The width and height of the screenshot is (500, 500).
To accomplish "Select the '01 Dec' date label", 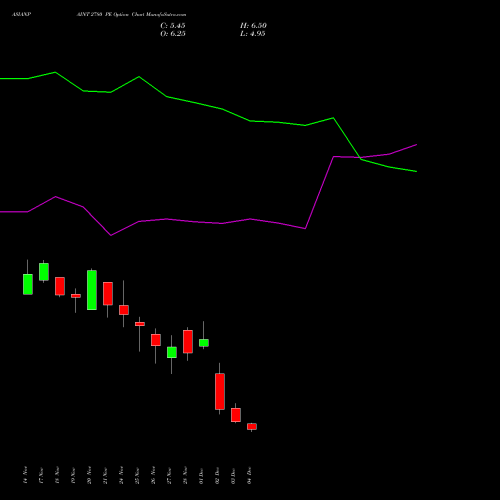I will (x=201, y=475).
